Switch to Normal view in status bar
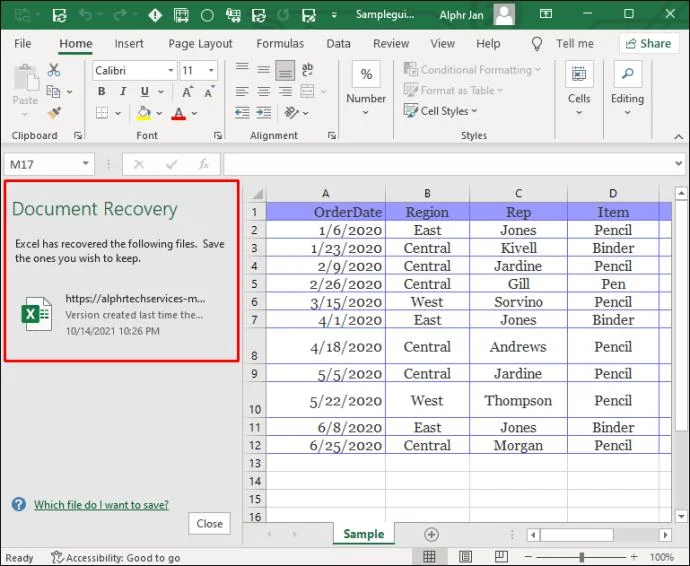This screenshot has width=690, height=566. (x=429, y=557)
